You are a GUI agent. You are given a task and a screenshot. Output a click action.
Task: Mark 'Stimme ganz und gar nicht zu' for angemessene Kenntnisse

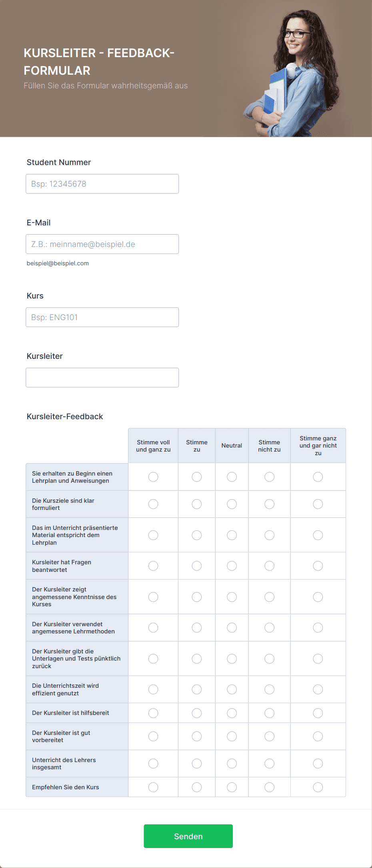click(x=318, y=597)
